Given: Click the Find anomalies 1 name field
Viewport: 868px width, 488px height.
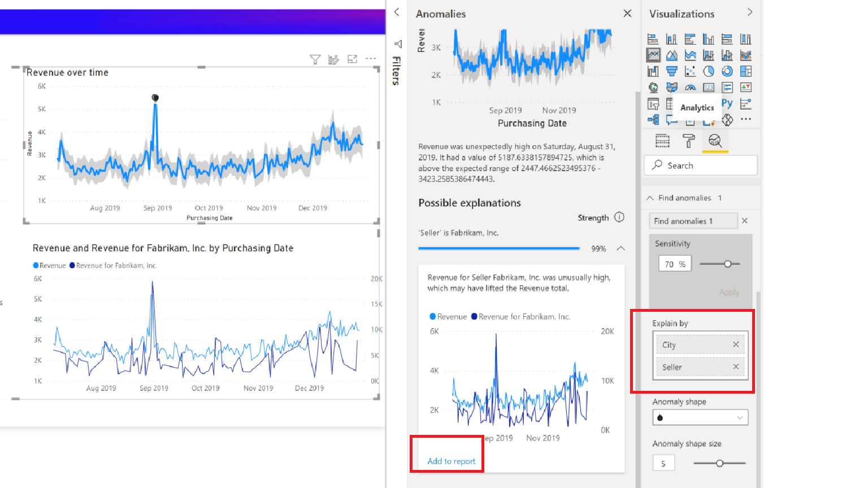Looking at the screenshot, I should (x=693, y=221).
